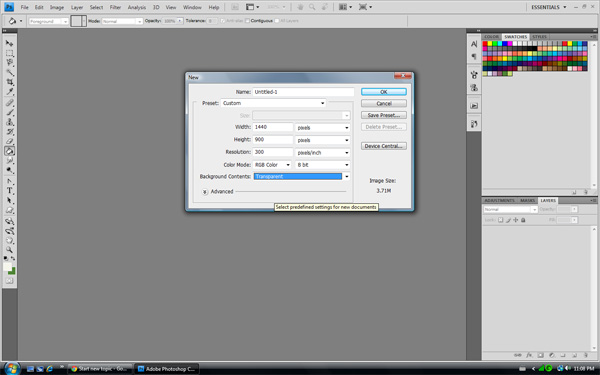600x375 pixels.
Task: Open the ESSENTIALS workspace dropdown
Action: tap(548, 7)
